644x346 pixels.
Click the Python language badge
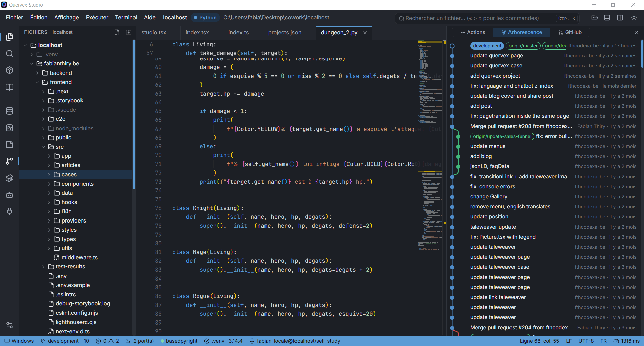click(205, 18)
